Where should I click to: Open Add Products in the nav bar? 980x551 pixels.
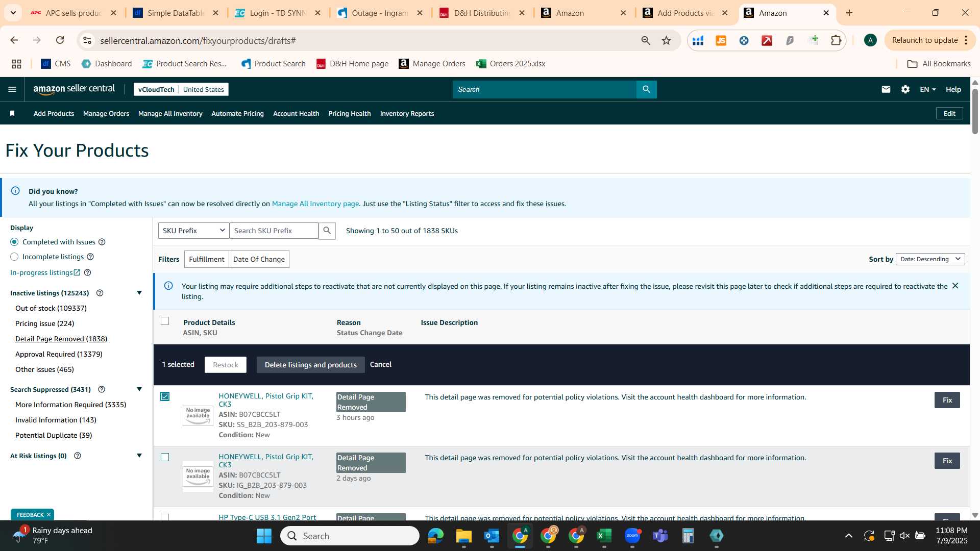click(x=54, y=113)
